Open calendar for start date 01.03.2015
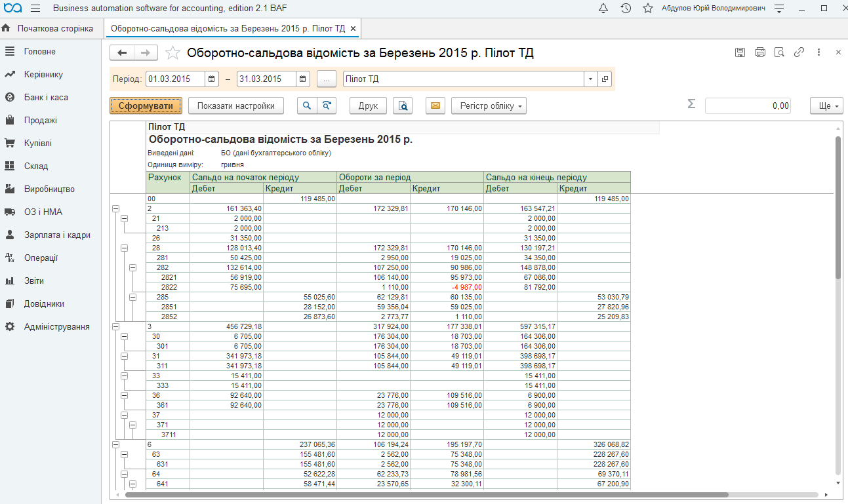The image size is (848, 504). click(211, 79)
